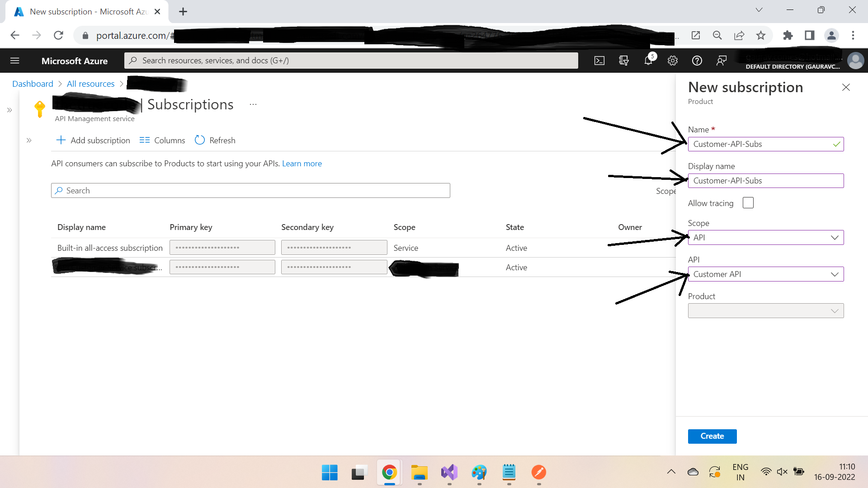This screenshot has width=868, height=488.
Task: Click the Dashboard breadcrumb link
Action: [32, 84]
